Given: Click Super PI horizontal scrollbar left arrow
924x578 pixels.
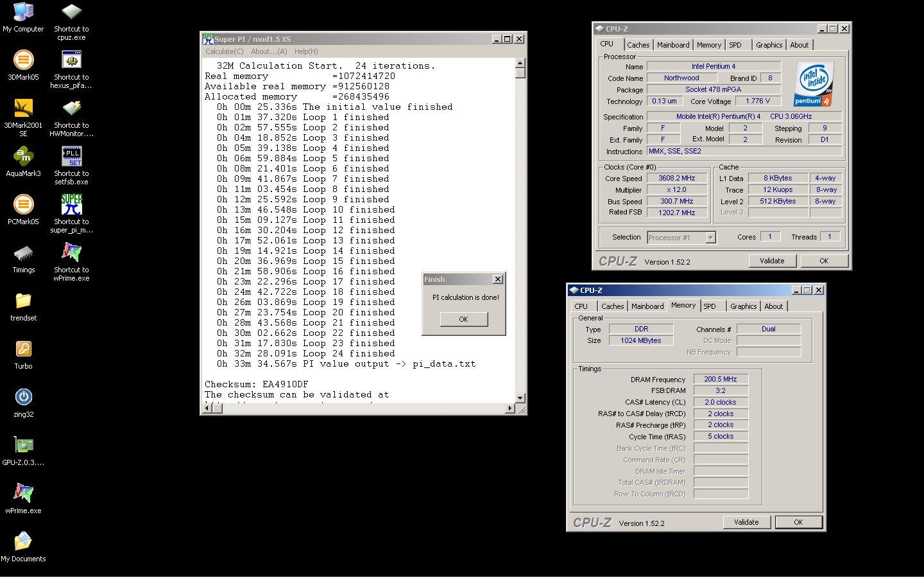Looking at the screenshot, I should (x=208, y=408).
